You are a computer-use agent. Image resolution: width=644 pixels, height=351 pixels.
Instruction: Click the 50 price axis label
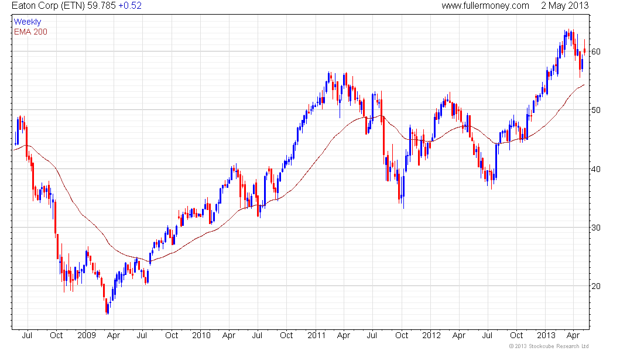[595, 110]
